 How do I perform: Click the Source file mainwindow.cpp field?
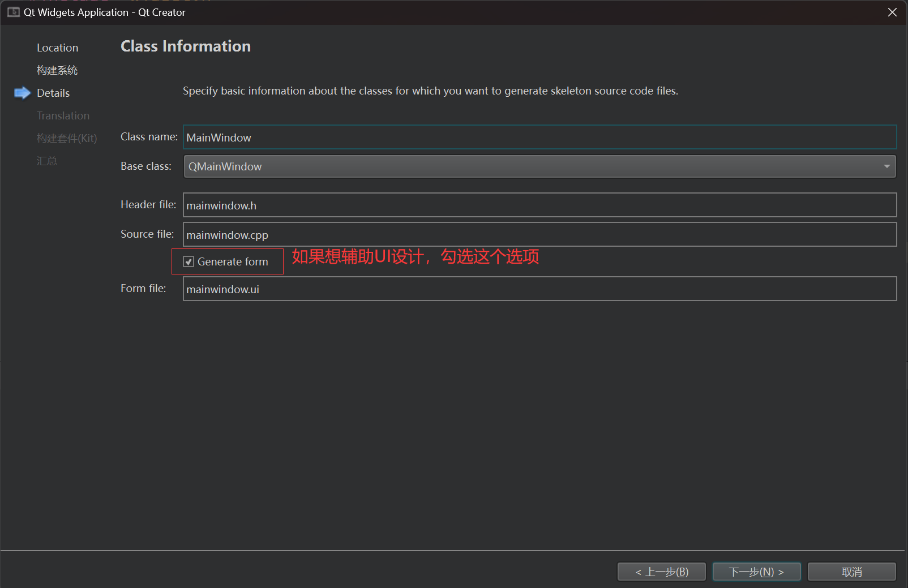(x=539, y=235)
